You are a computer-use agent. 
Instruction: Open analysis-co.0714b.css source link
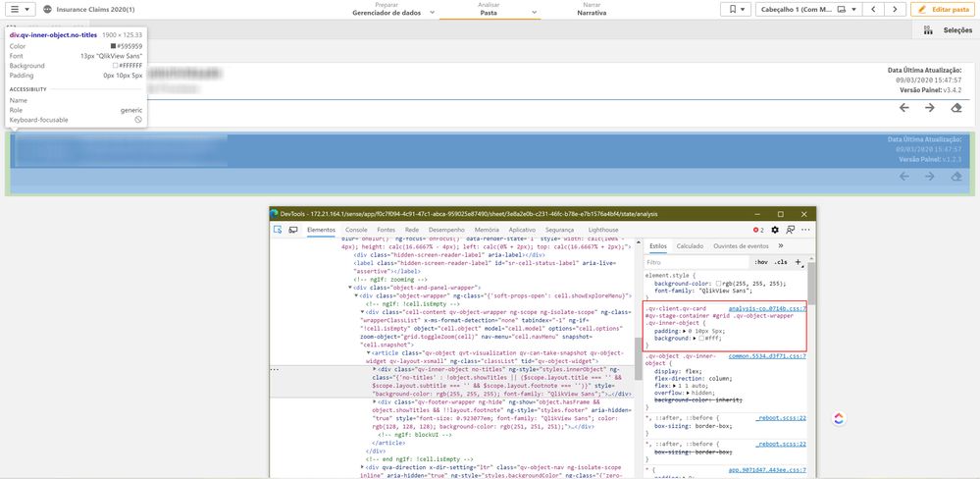click(767, 308)
